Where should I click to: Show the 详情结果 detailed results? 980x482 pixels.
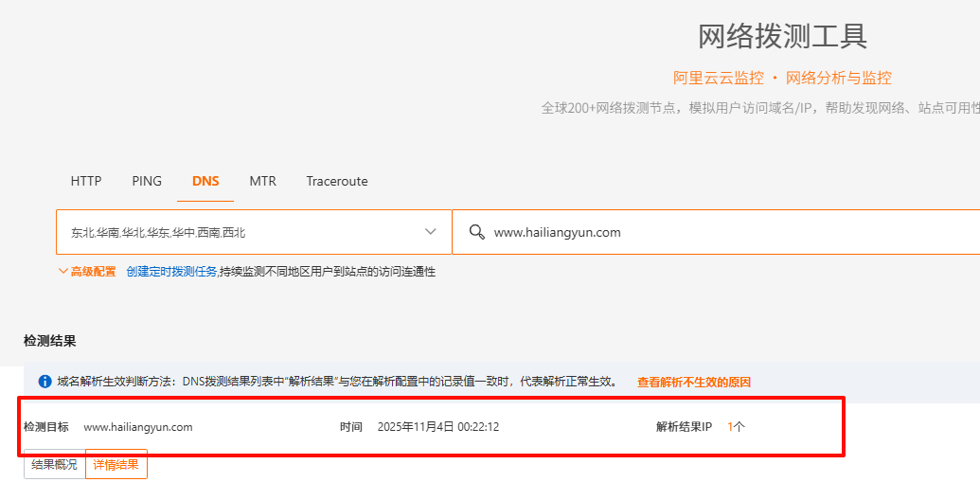(x=116, y=464)
